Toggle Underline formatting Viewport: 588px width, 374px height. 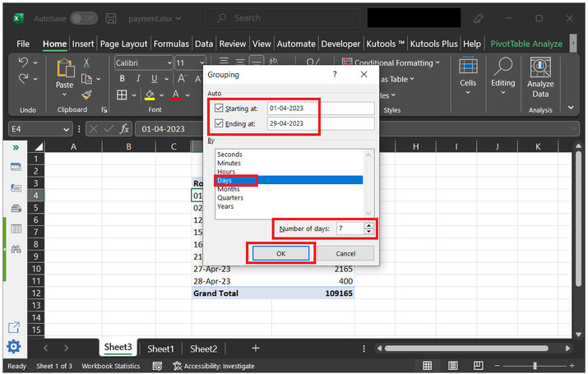tap(154, 79)
